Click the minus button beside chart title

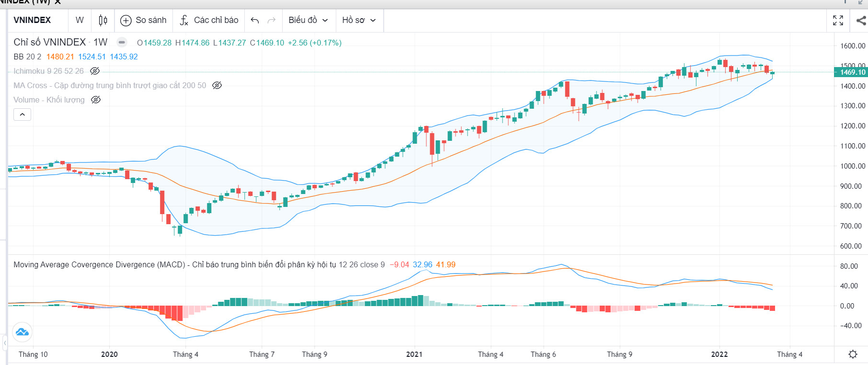pos(122,42)
